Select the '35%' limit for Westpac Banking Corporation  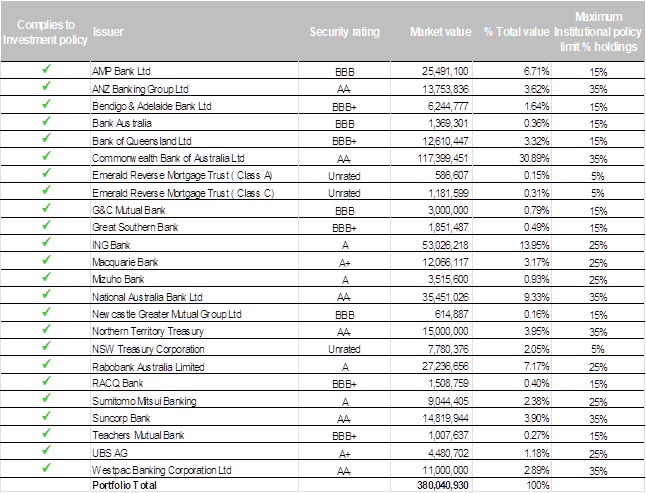pos(598,471)
